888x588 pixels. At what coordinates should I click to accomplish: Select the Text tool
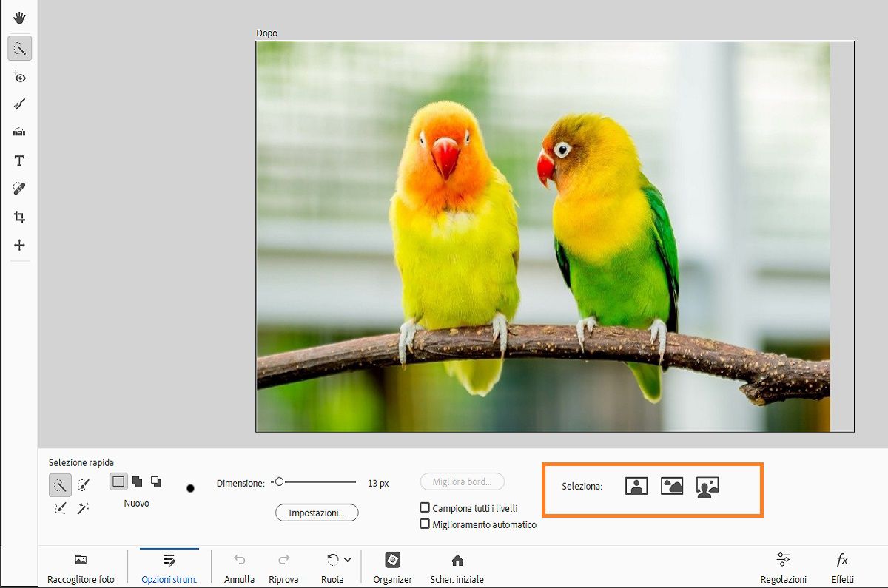pos(19,160)
